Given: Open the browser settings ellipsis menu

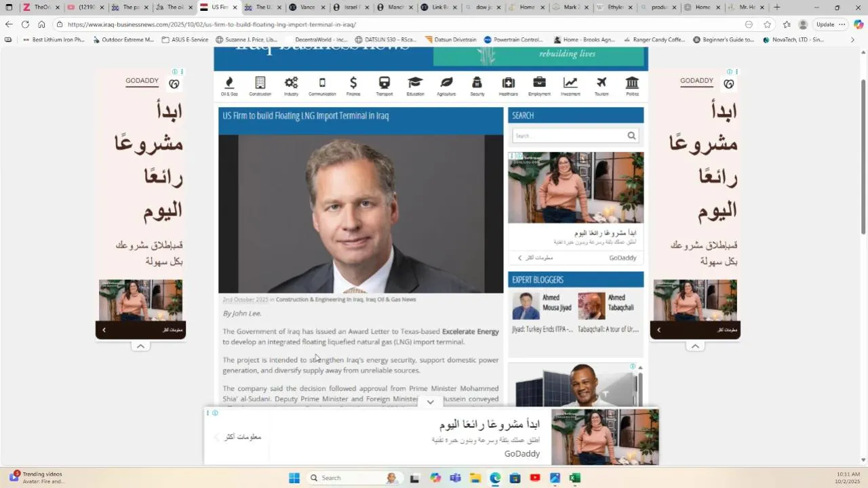Looking at the screenshot, I should [x=842, y=24].
